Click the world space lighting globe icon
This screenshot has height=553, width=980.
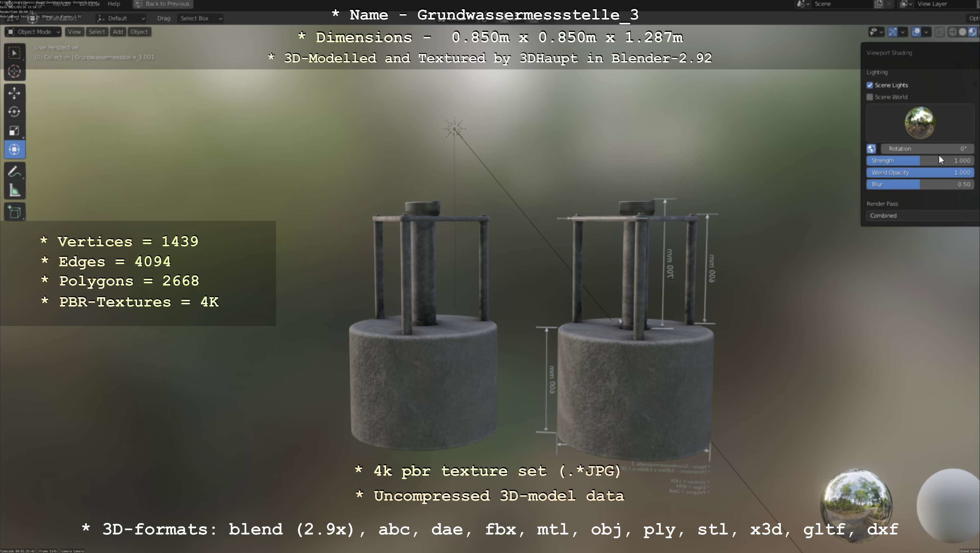(x=871, y=149)
